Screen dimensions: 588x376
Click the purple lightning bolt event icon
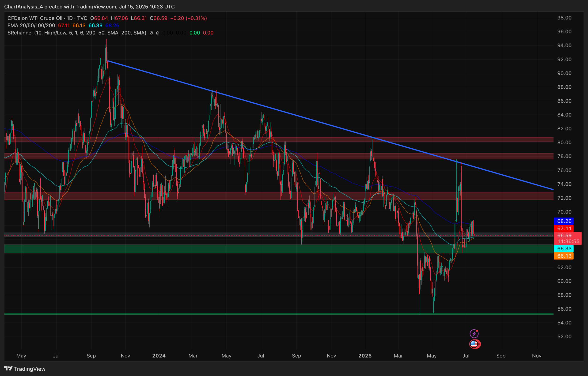[x=474, y=333]
